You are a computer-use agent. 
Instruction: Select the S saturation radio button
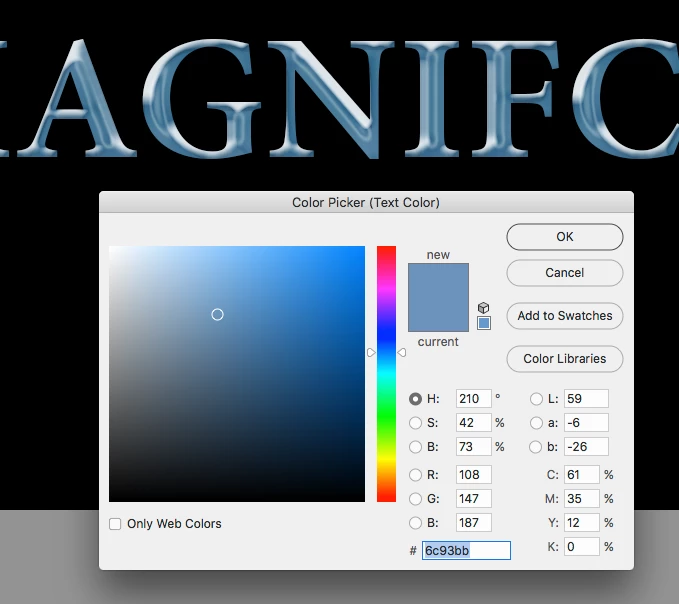coord(415,423)
